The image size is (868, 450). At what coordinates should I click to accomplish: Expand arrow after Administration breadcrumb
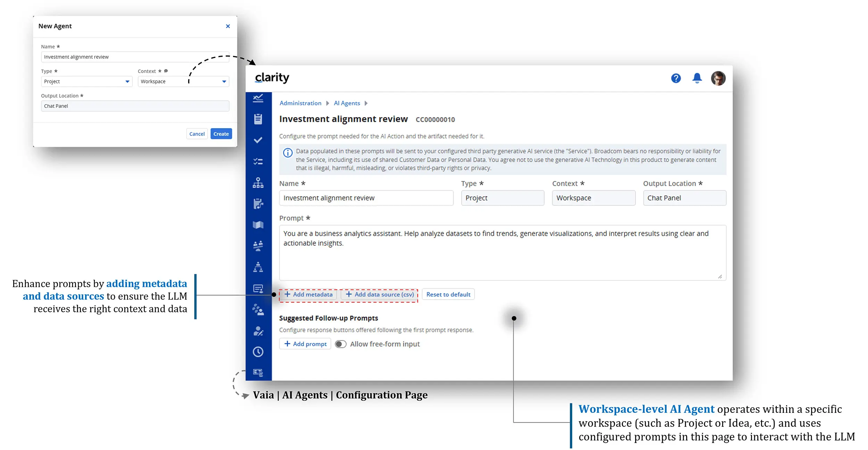tap(327, 103)
